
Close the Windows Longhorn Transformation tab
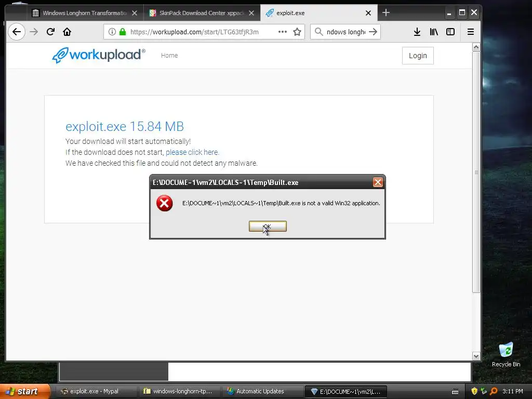(135, 13)
